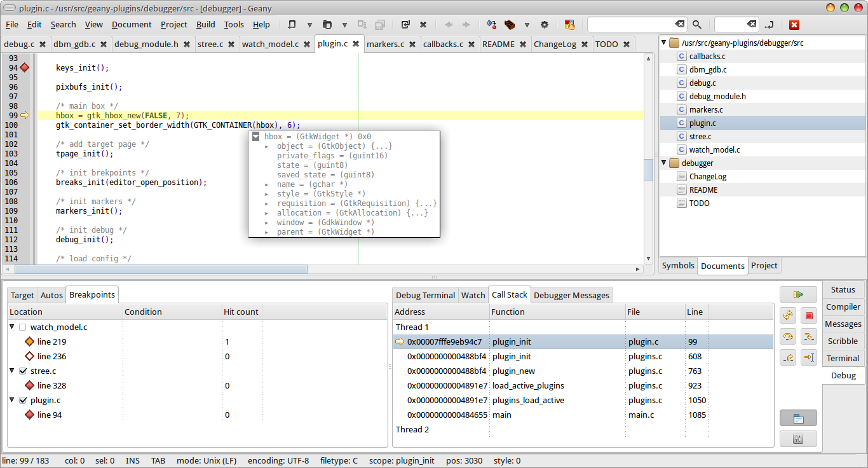This screenshot has height=468, width=868.
Task: Click the Run/Continue debug button
Action: coord(798,294)
